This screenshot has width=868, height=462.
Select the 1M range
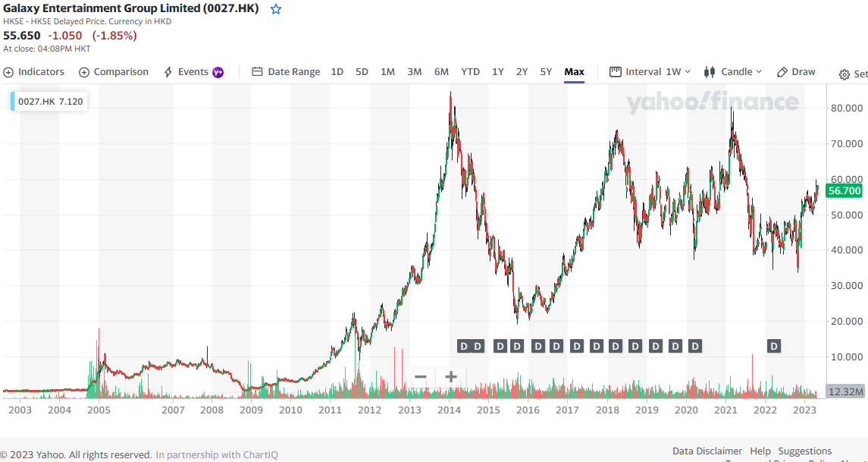pyautogui.click(x=387, y=72)
